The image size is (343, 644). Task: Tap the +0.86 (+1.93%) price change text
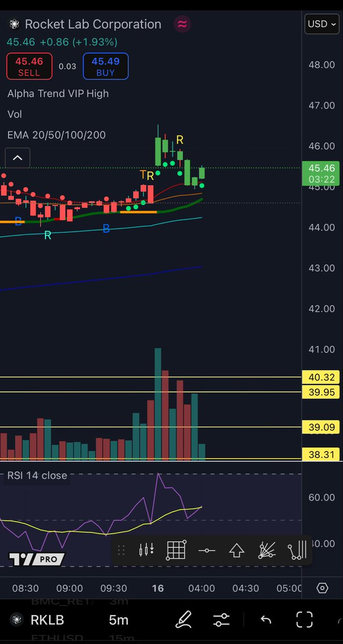(x=79, y=41)
